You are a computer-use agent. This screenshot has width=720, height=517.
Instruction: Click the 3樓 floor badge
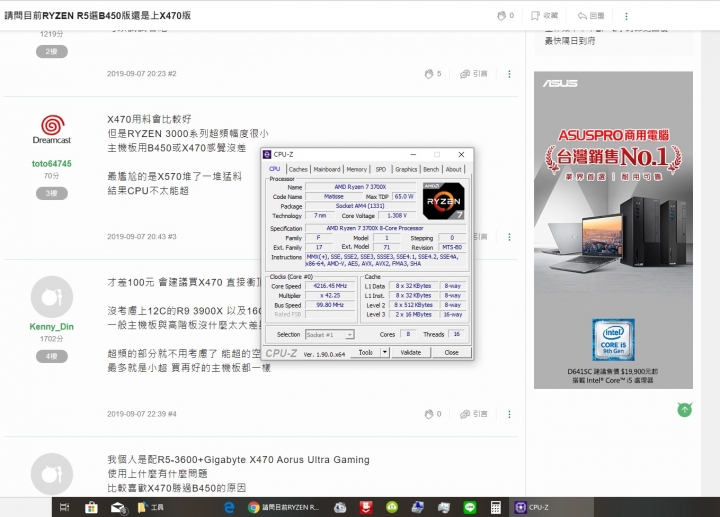(52, 193)
